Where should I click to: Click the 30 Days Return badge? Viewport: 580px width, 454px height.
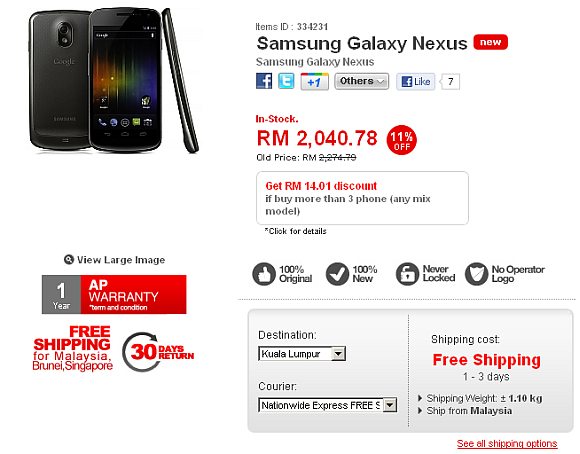coord(158,352)
